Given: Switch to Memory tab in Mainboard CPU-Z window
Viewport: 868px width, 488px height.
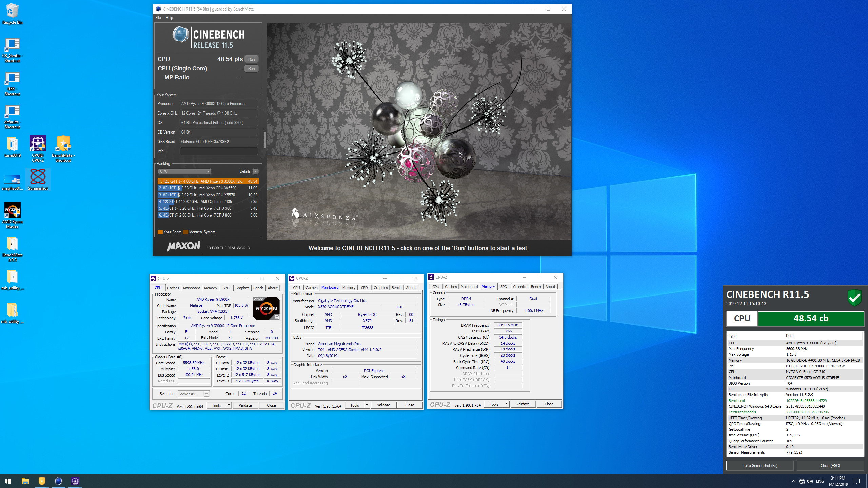Looking at the screenshot, I should pyautogui.click(x=349, y=288).
